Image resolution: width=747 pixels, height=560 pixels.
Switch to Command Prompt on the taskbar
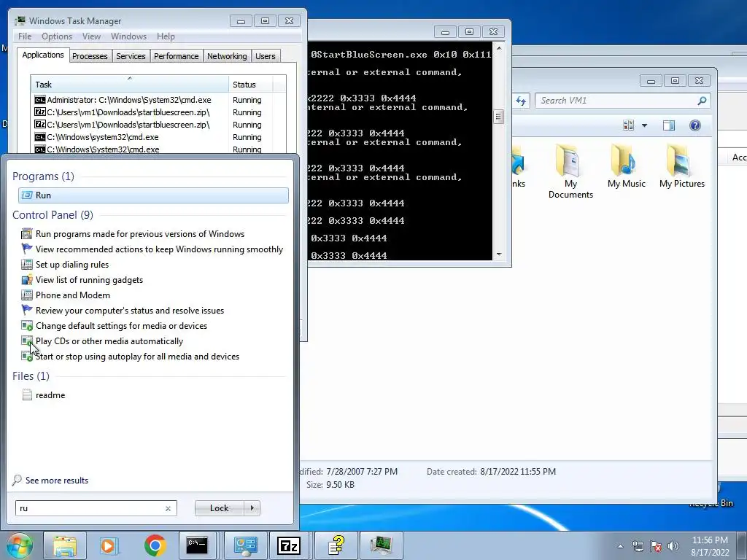197,545
